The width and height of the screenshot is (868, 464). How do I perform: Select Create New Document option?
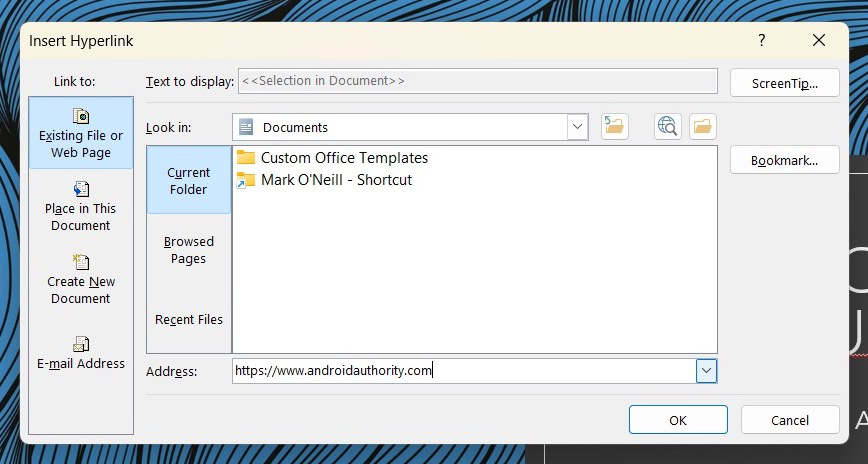tap(81, 279)
